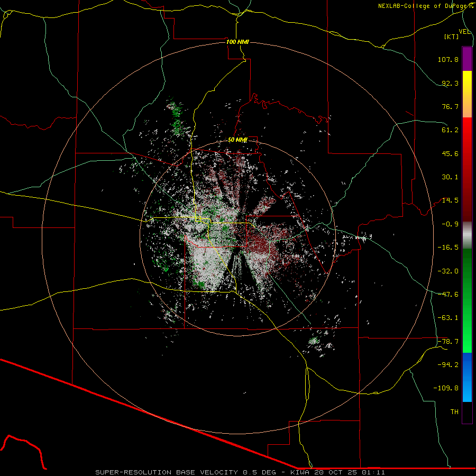Screen dimensions: 476x476
Task: Click the purple segment of the color bar
Action: coord(467,59)
